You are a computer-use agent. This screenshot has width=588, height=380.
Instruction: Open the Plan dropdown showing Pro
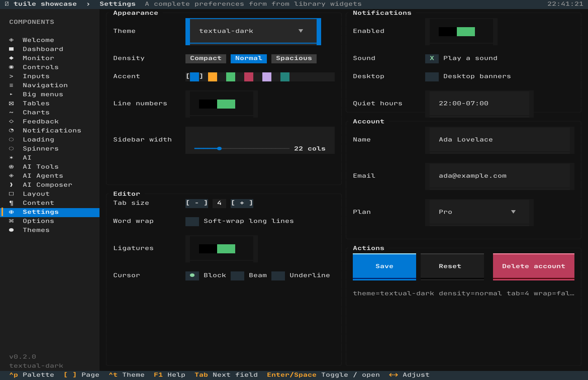(479, 212)
